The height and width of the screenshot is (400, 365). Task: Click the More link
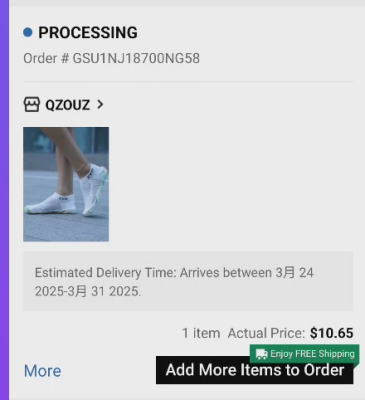[x=43, y=371]
